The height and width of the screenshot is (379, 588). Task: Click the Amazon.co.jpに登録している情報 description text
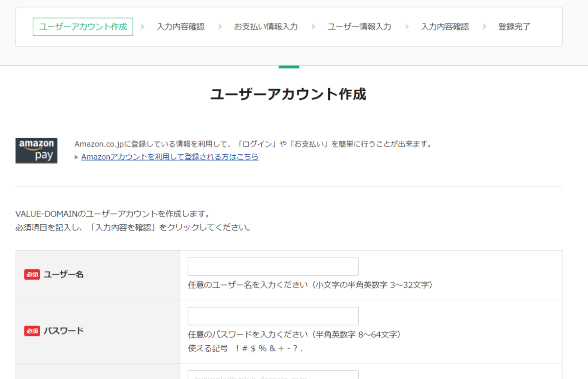click(x=254, y=144)
